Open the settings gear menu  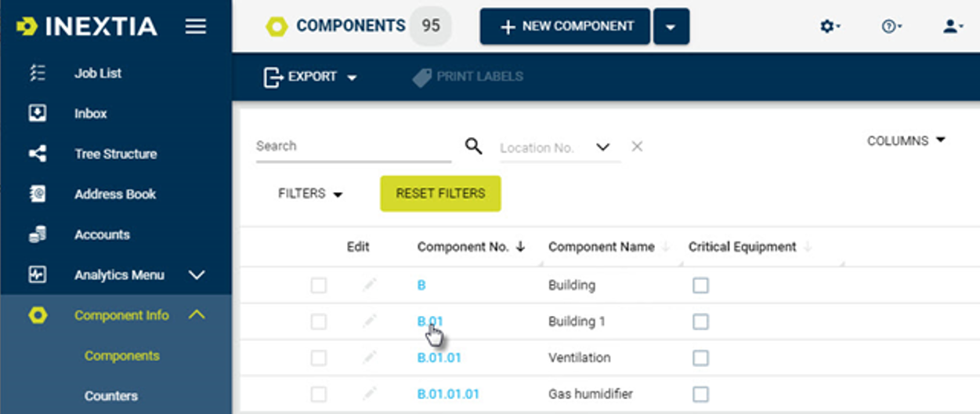830,27
